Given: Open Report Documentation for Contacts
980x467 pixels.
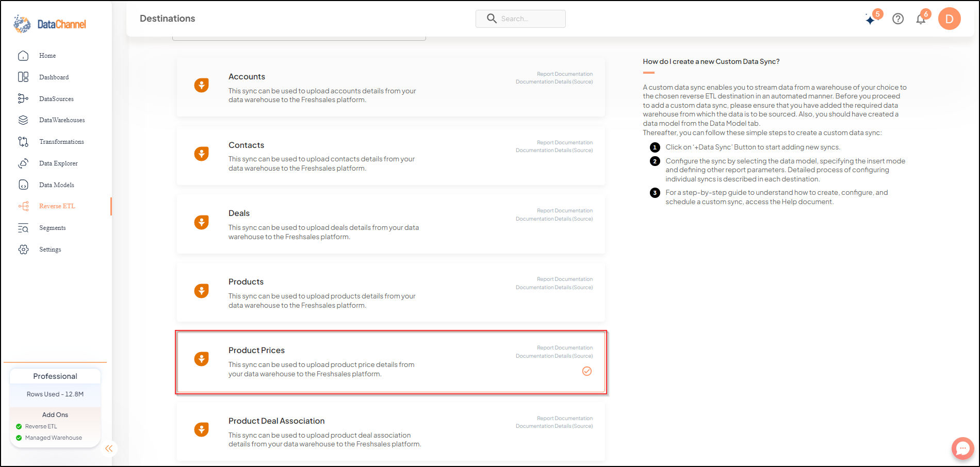Looking at the screenshot, I should click(x=565, y=143).
